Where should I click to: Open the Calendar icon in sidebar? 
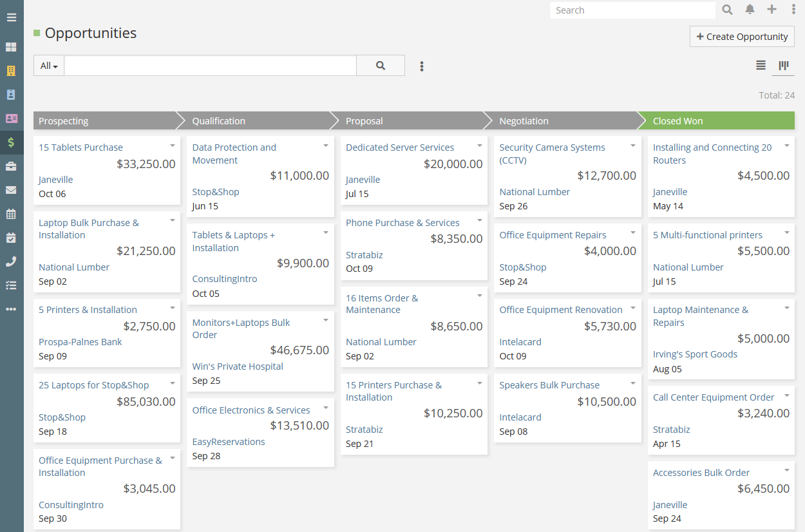11,214
